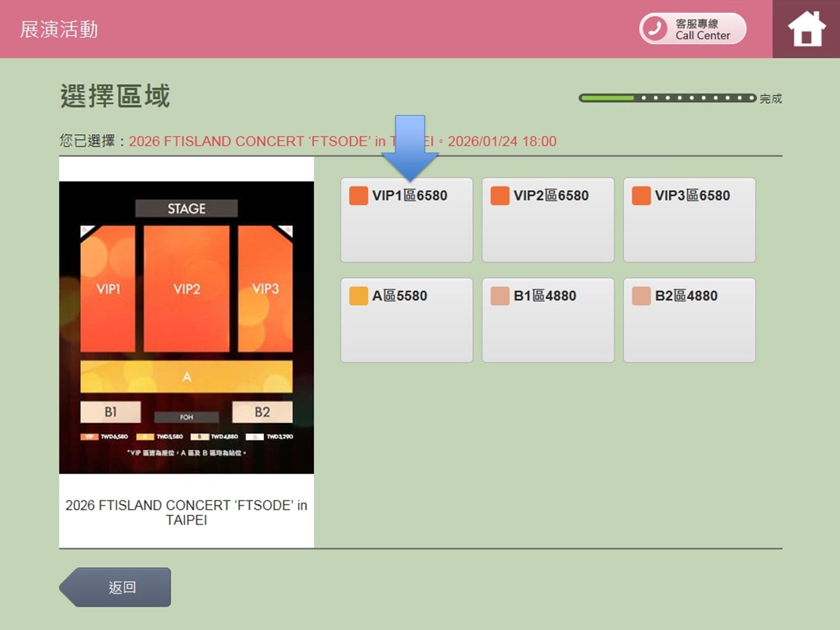
Task: Click the pink swatch beside B2區
Action: [x=641, y=296]
